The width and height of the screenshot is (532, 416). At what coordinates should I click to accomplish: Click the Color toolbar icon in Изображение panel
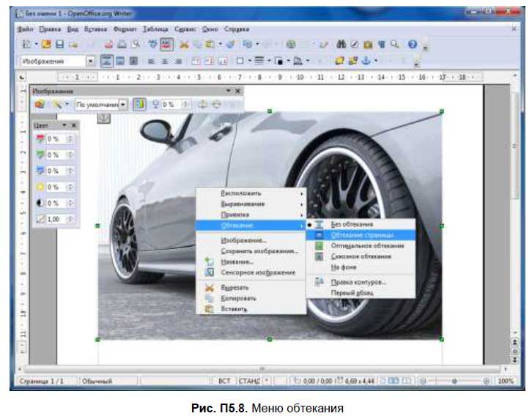pos(137,105)
